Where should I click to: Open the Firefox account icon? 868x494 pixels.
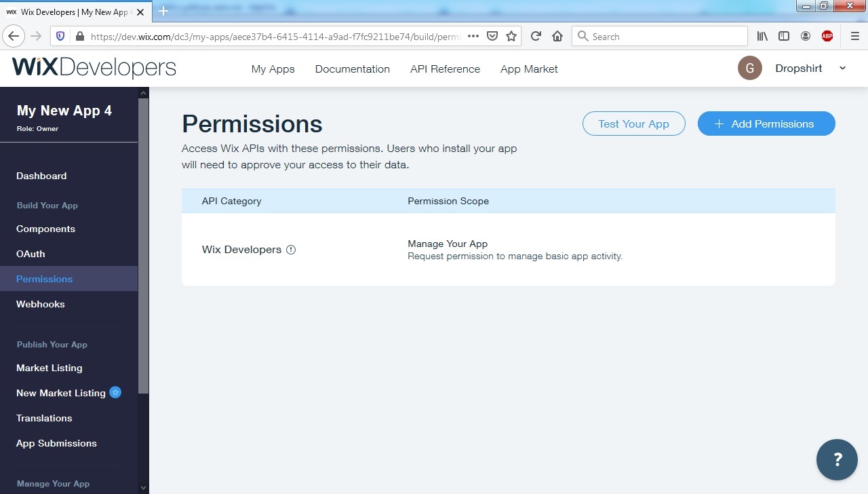click(806, 36)
